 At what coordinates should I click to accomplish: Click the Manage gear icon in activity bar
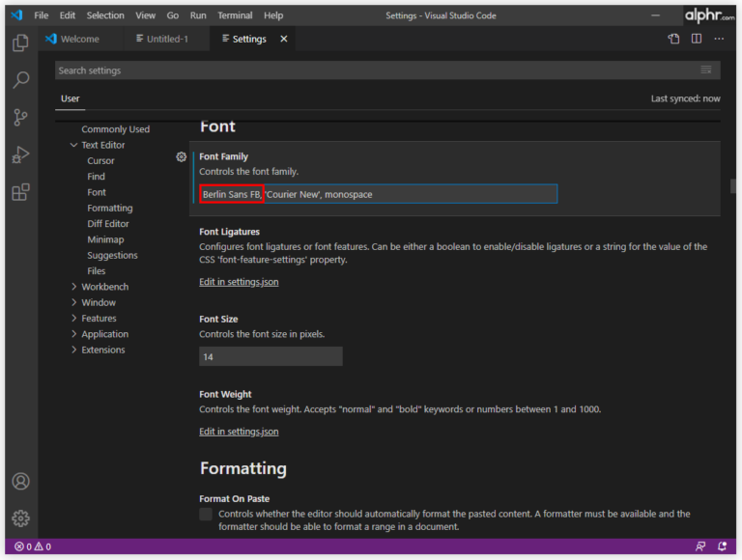point(20,518)
